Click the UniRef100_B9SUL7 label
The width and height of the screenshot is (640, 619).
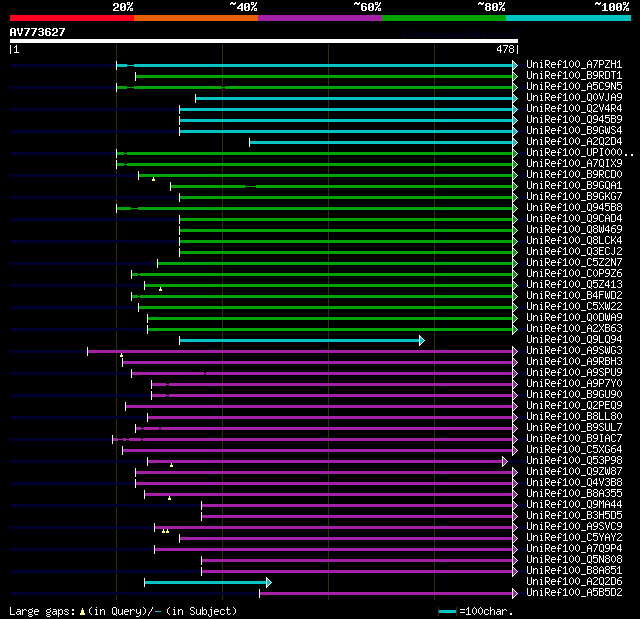pyautogui.click(x=574, y=428)
